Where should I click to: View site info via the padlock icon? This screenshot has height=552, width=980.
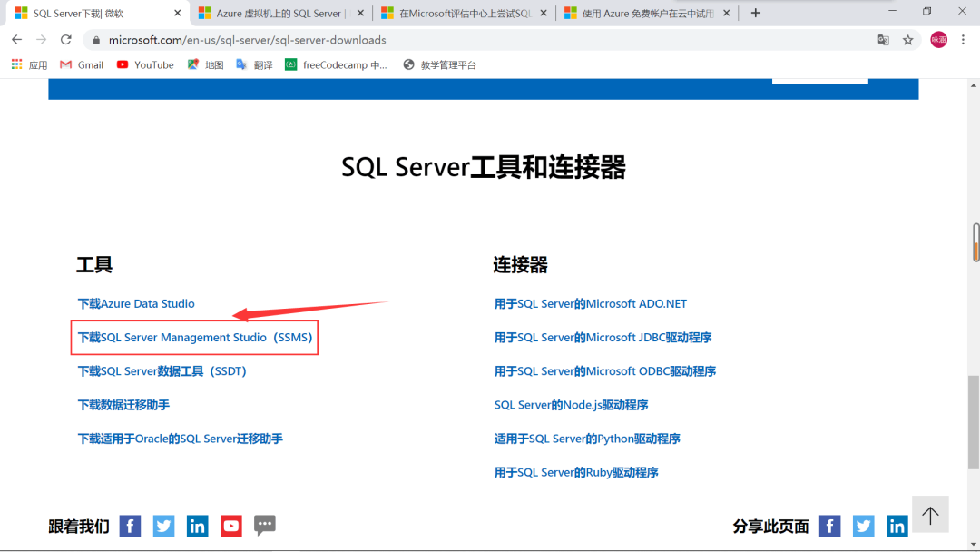point(96,40)
